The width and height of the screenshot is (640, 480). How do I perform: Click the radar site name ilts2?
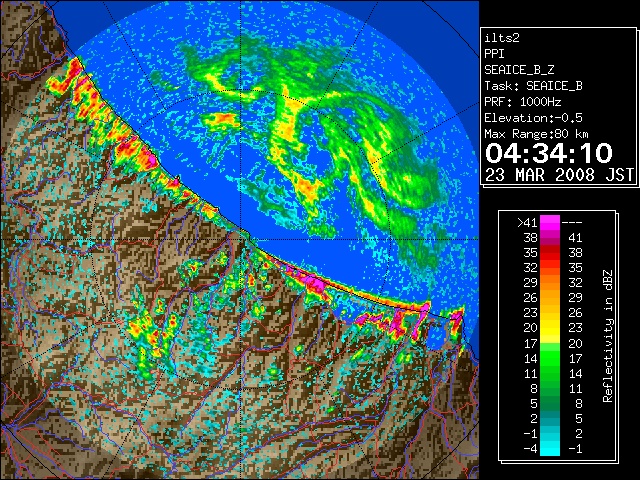point(502,38)
